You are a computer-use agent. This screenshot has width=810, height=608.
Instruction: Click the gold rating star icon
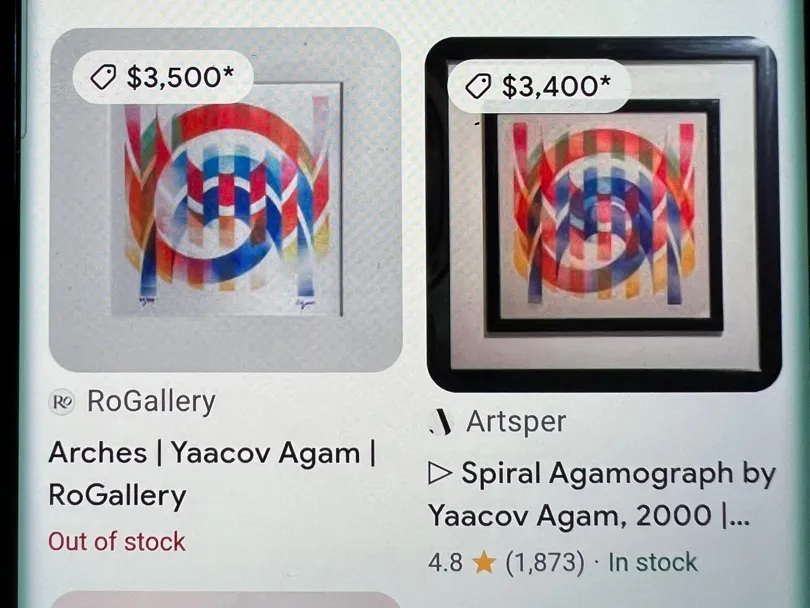point(484,563)
